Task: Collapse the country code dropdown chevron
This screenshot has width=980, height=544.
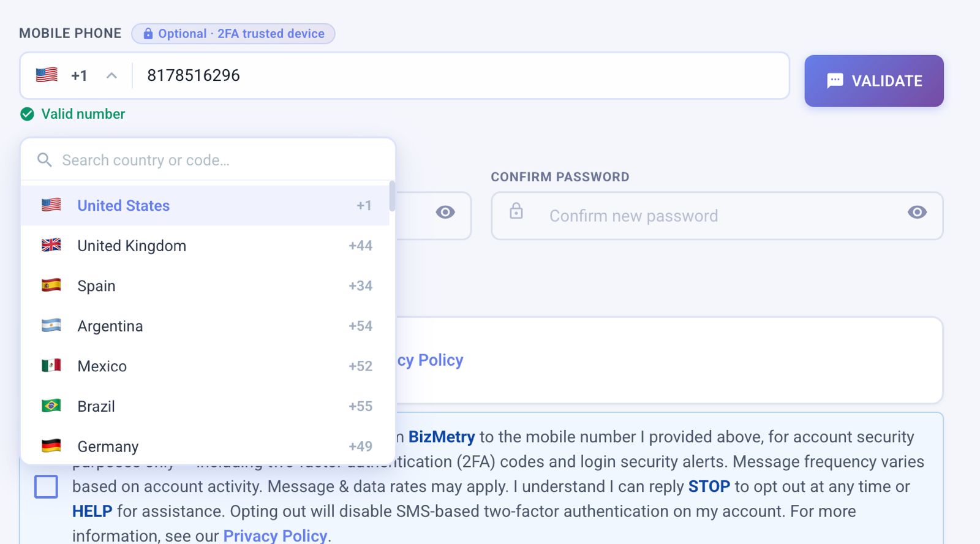Action: pyautogui.click(x=111, y=75)
